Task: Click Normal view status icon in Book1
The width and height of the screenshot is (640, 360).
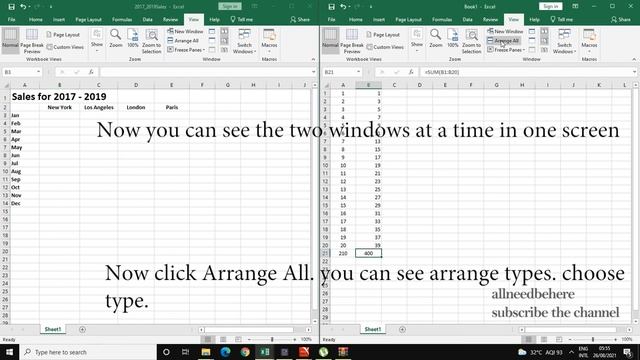Action: pos(529,339)
